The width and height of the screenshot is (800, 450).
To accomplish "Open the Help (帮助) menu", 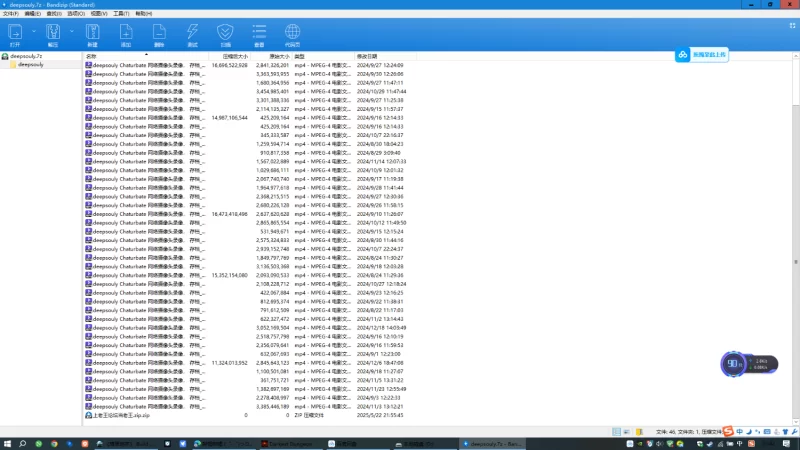I will pyautogui.click(x=143, y=14).
